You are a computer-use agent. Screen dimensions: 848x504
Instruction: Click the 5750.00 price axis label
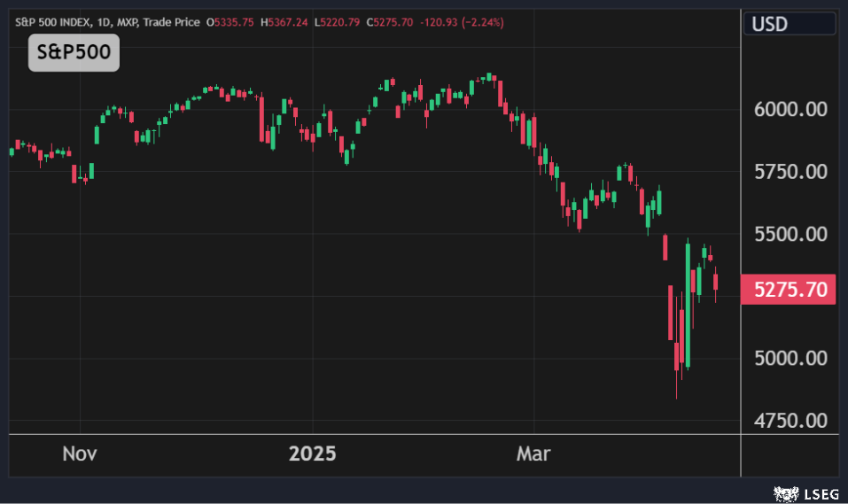pos(790,172)
